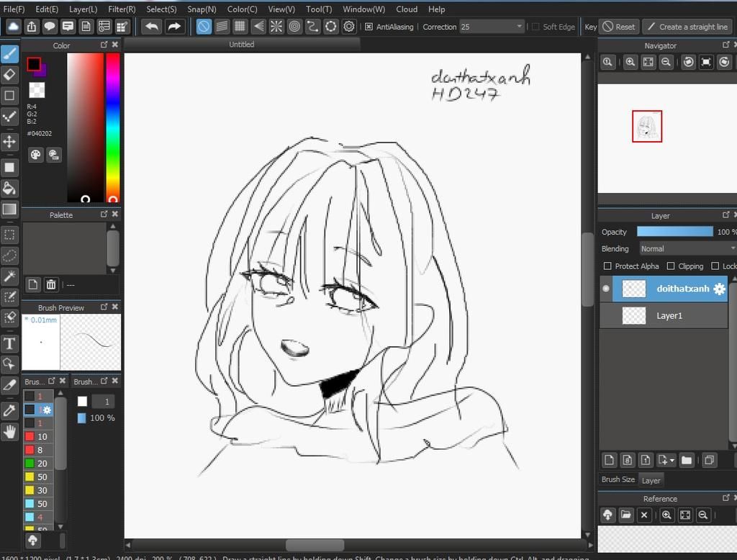This screenshot has width=737, height=560.
Task: Enable circle snap in toolbar
Action: point(294,27)
